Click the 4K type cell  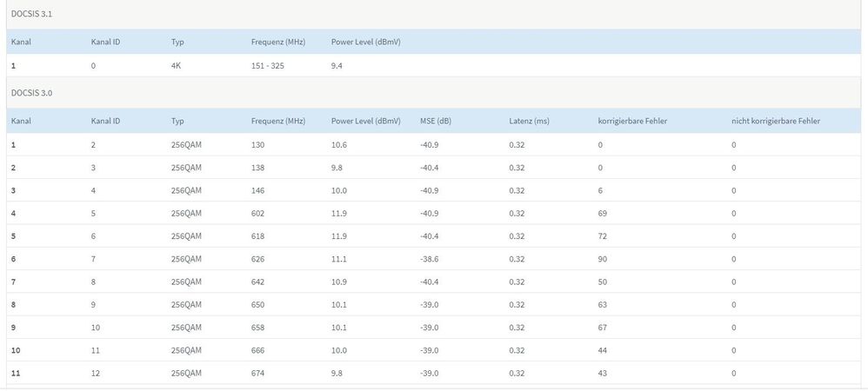coord(177,65)
